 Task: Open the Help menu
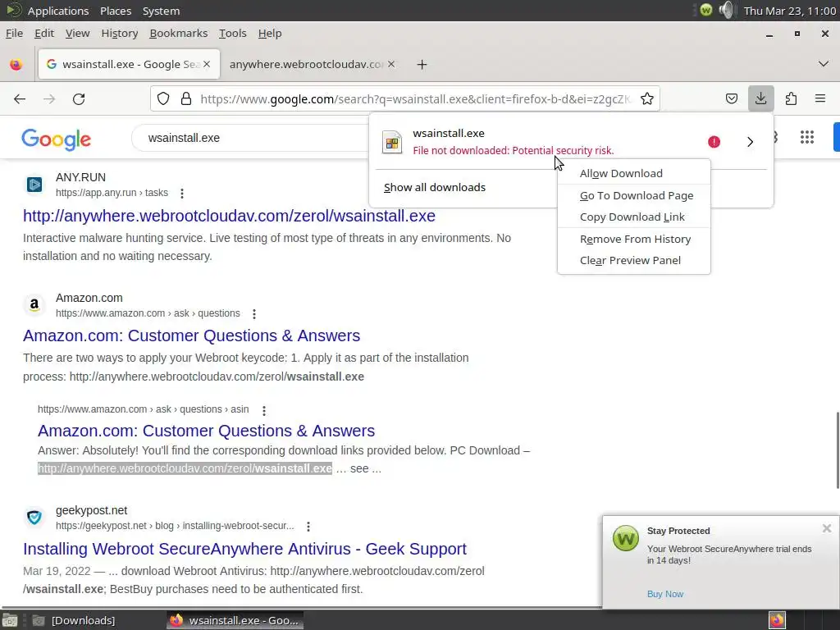point(269,33)
